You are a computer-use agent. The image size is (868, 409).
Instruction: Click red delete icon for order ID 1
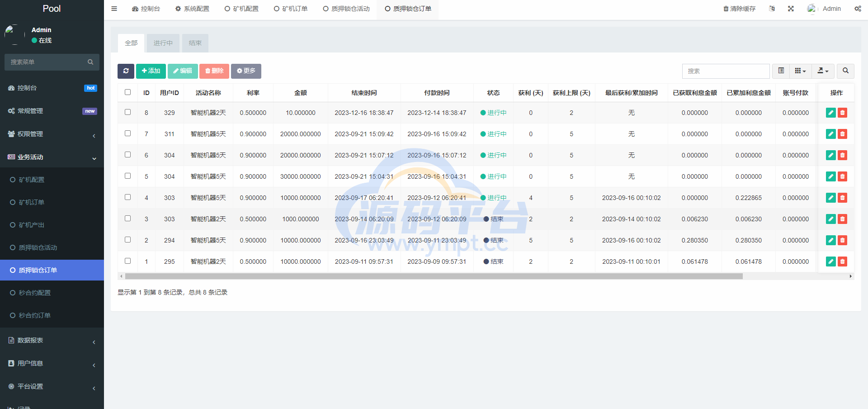pos(842,262)
